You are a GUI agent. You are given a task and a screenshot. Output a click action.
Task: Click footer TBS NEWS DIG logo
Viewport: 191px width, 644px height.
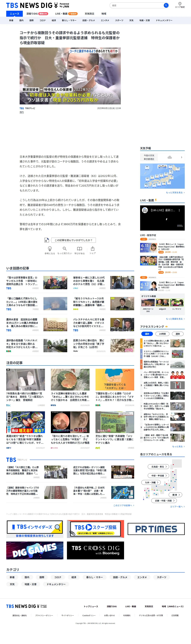tap(26, 606)
